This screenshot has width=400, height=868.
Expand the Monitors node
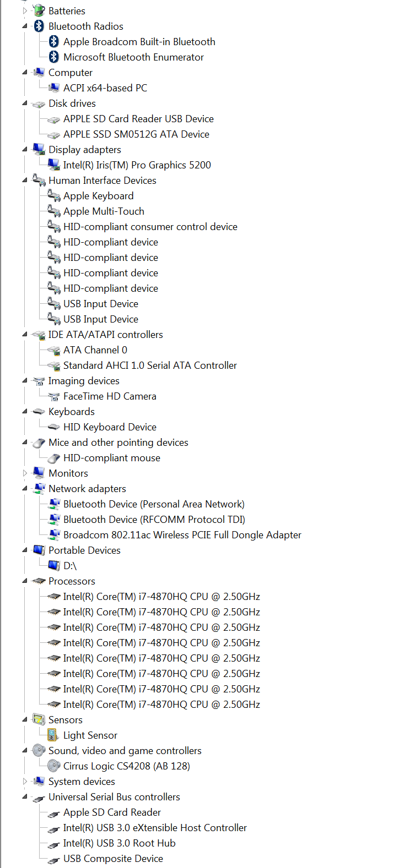click(x=25, y=473)
